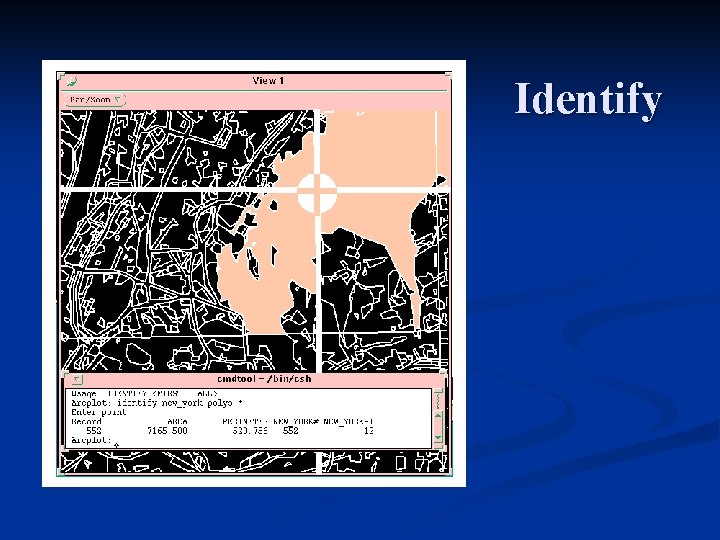The width and height of the screenshot is (720, 540).
Task: Click the AREA value 7165.500
Action: pyautogui.click(x=167, y=431)
